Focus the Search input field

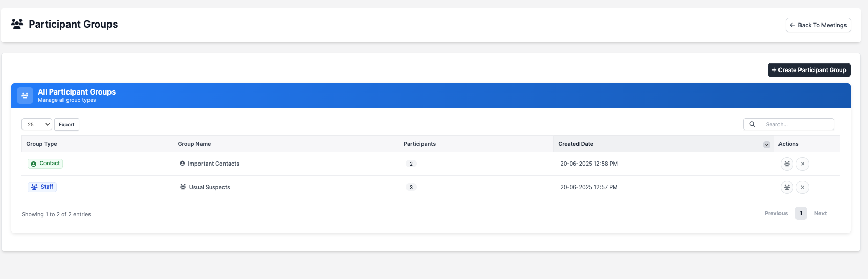(x=797, y=124)
